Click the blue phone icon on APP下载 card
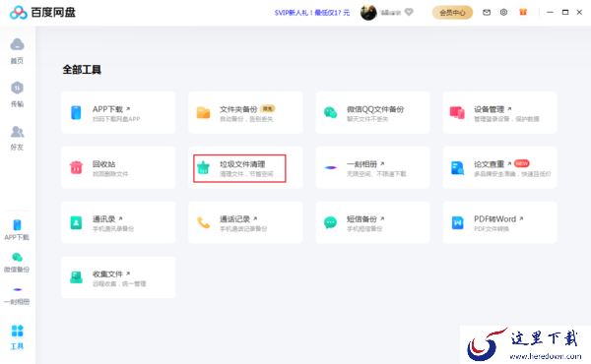Screen dimensions: 591x364 tap(76, 112)
